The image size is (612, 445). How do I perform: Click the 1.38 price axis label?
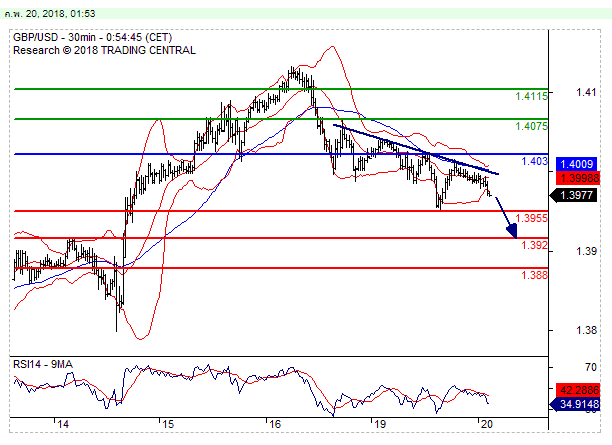tap(586, 330)
